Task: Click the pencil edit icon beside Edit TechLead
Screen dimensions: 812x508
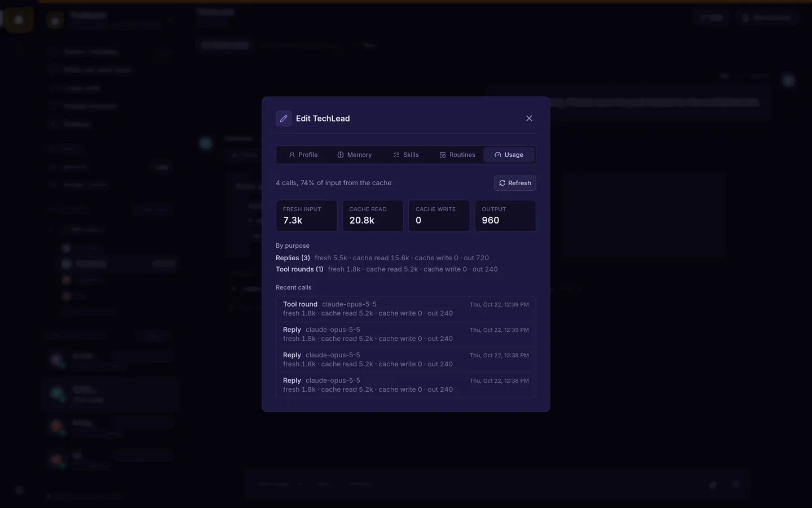Action: point(284,119)
